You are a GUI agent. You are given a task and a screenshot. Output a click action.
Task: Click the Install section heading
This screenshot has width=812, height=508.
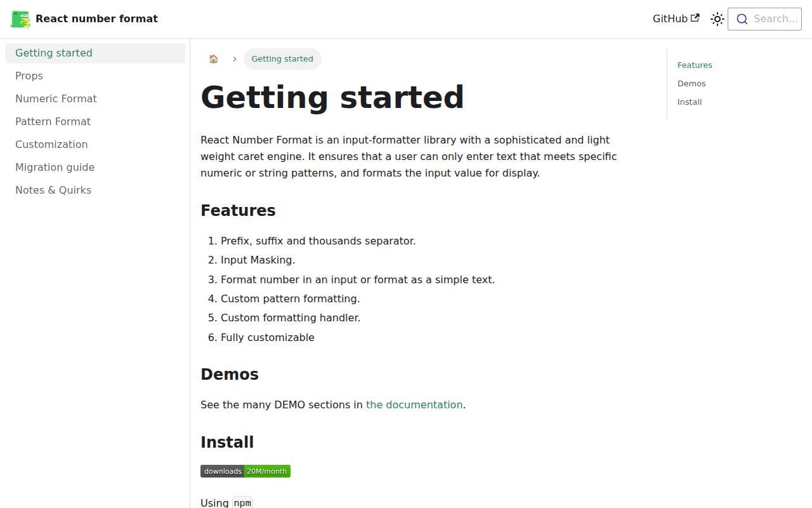click(x=227, y=443)
